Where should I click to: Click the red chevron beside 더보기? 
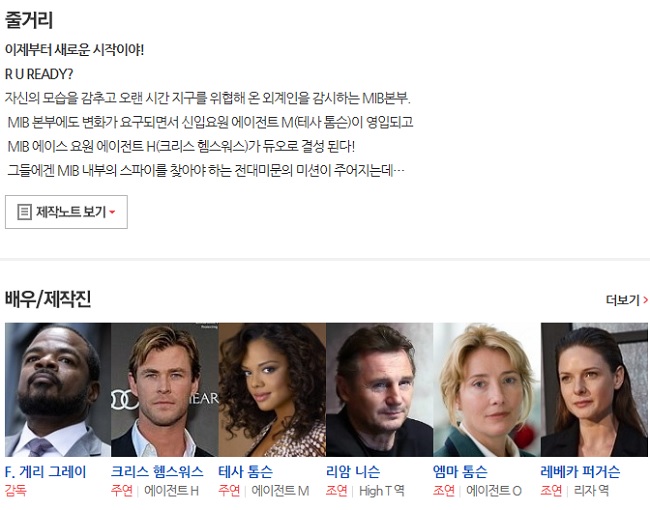(x=645, y=300)
